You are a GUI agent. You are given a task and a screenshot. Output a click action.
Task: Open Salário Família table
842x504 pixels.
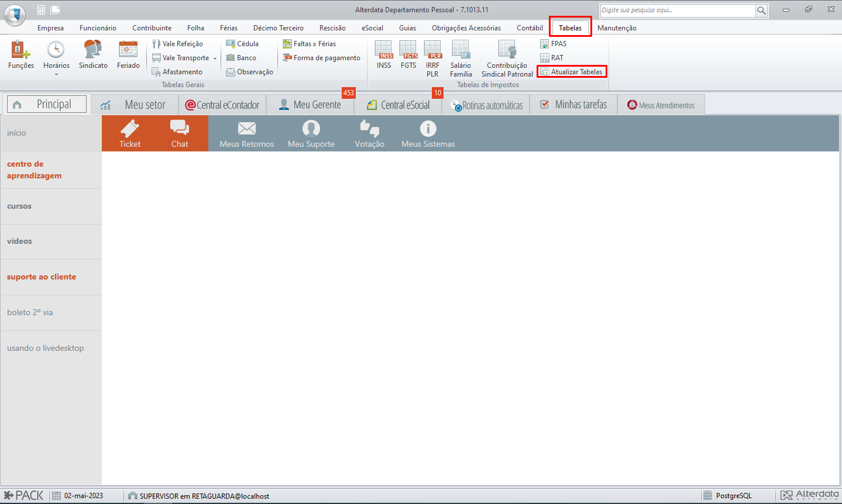pyautogui.click(x=461, y=58)
